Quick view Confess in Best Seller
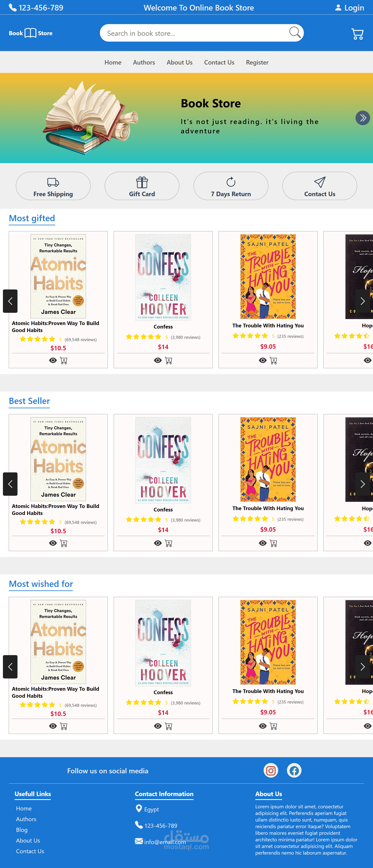Viewport: 373px width, 868px height. coord(158,543)
